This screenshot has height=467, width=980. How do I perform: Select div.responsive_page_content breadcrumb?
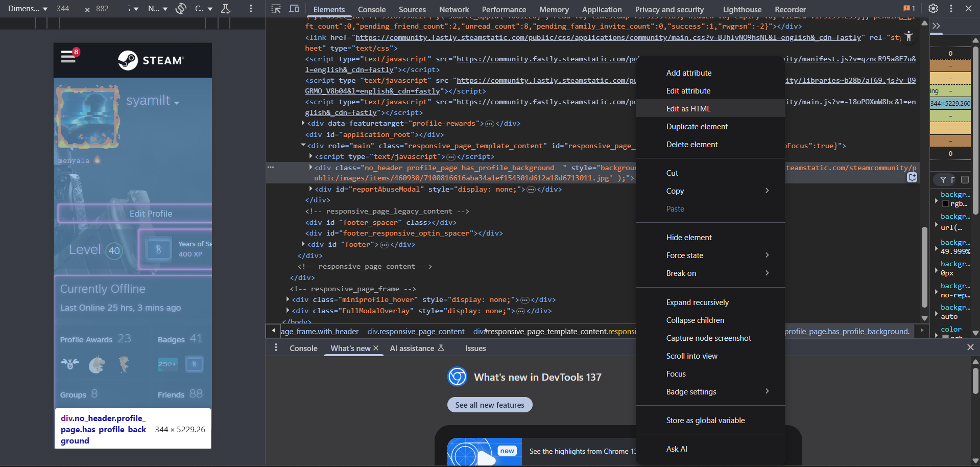click(416, 332)
